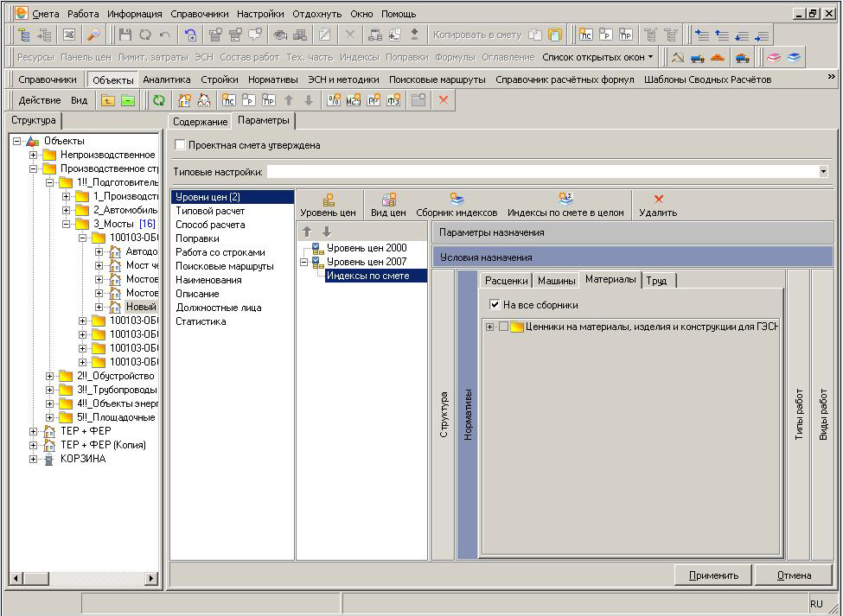
Task: Click the M29 form icon in objects toolbar
Action: [x=354, y=100]
